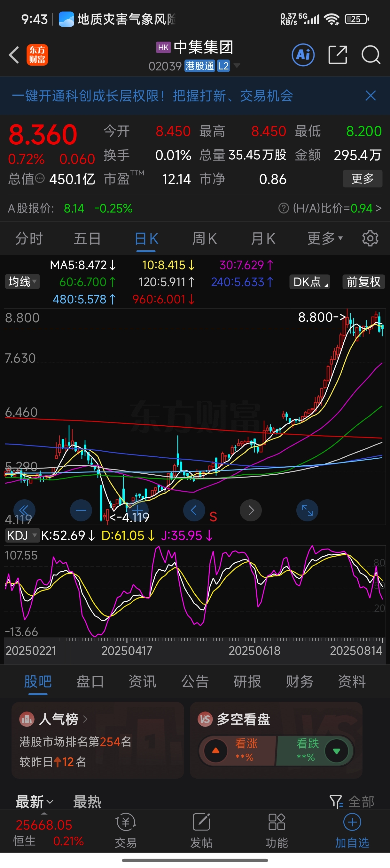Open 功能 grid menu
The image size is (390, 868).
point(277,830)
